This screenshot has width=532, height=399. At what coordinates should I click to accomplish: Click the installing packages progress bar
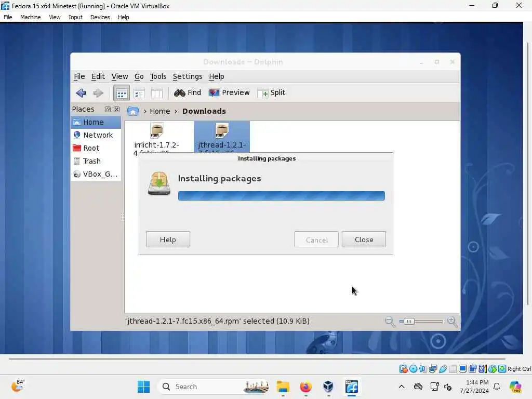tap(281, 196)
